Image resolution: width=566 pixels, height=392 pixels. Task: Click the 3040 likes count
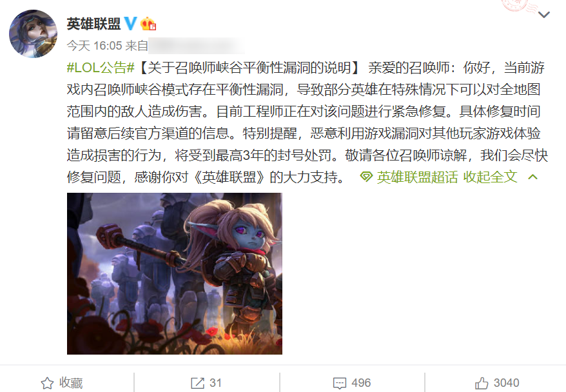[507, 383]
